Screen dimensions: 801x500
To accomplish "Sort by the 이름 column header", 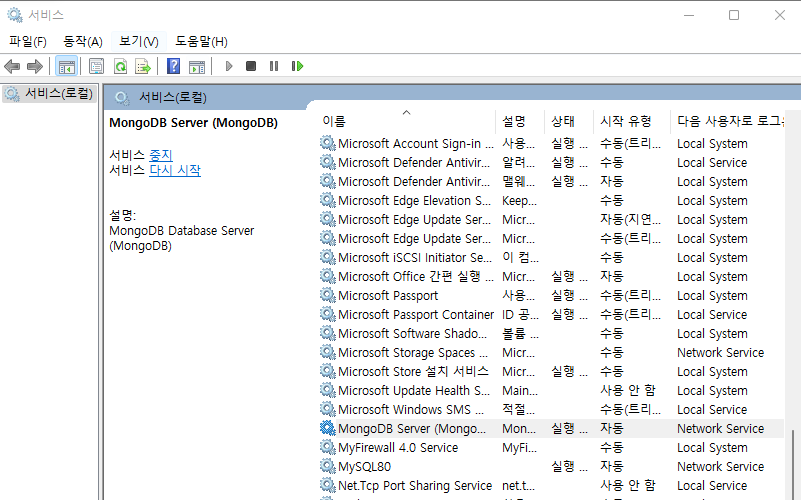I will (x=407, y=122).
